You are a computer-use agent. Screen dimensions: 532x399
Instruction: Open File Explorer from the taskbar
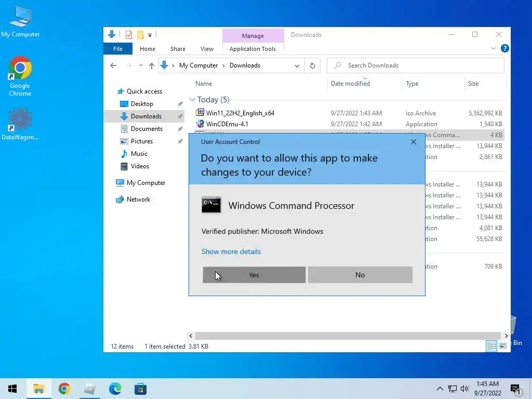click(x=38, y=389)
